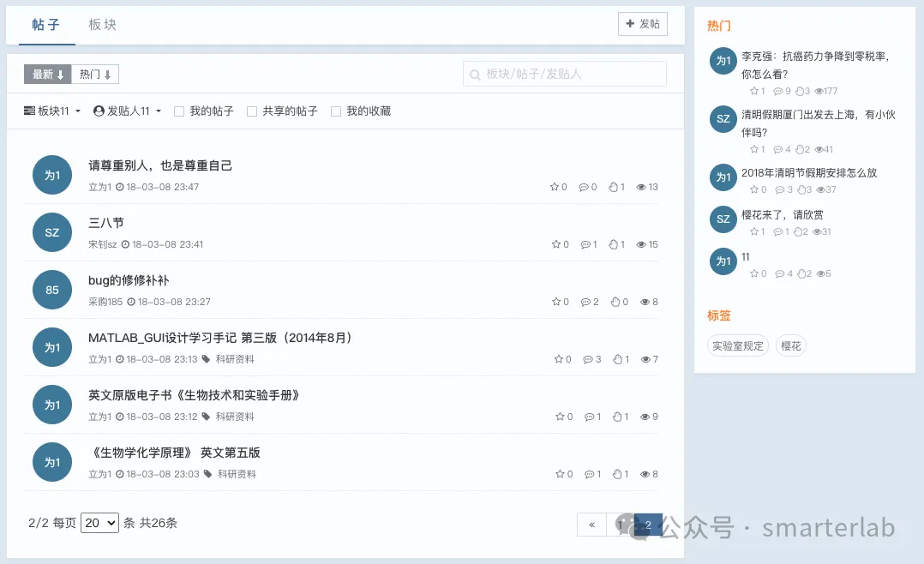Open the post bug的修修补补
Image resolution: width=924 pixels, height=564 pixels.
129,280
